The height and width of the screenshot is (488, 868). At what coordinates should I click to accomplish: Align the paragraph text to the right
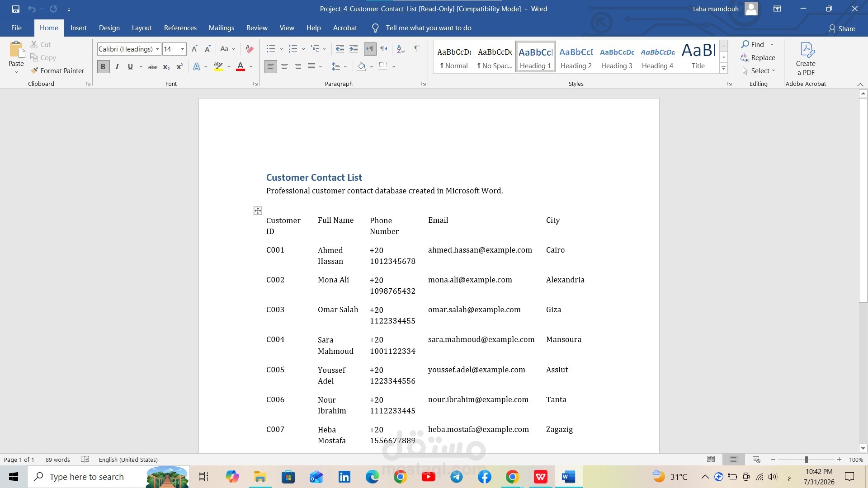coord(298,66)
